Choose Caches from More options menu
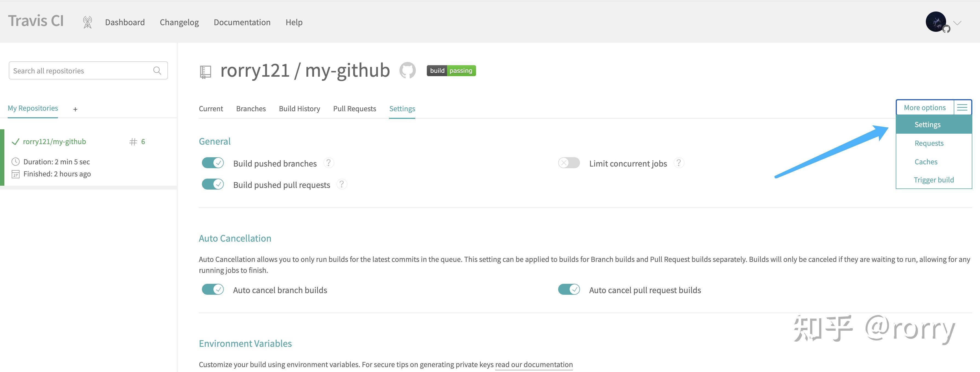Screen dimensions: 980x372 tap(934, 162)
